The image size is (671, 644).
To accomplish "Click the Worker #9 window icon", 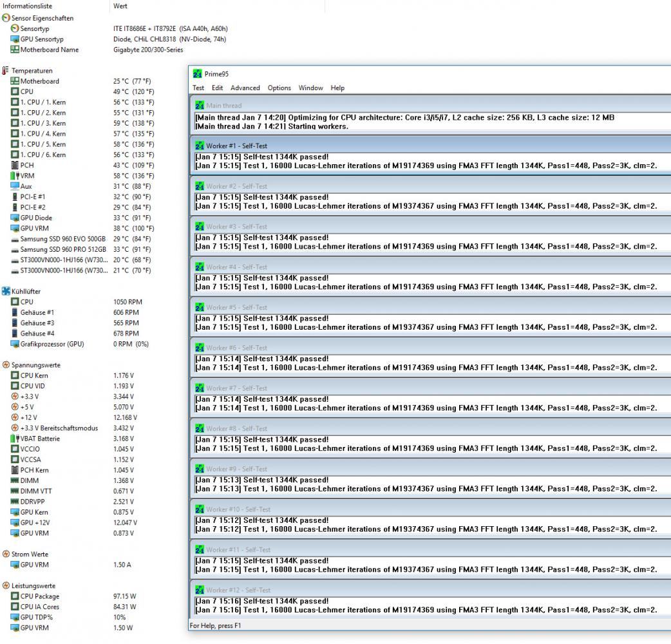I will pos(200,469).
